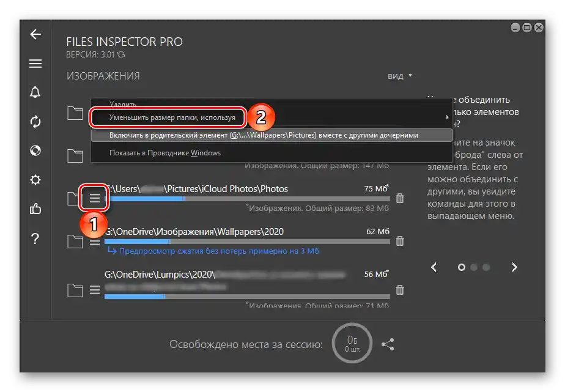Go to next tip with right chevron
565x392 pixels.
[x=515, y=267]
